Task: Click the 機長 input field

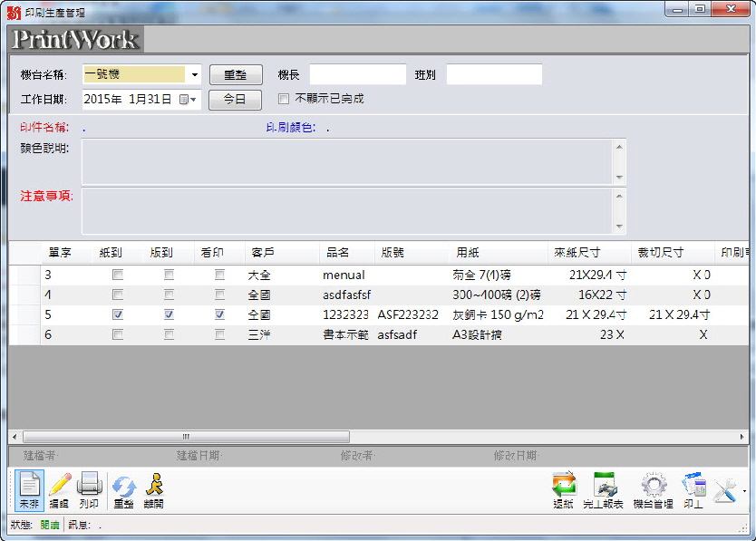Action: tap(358, 74)
